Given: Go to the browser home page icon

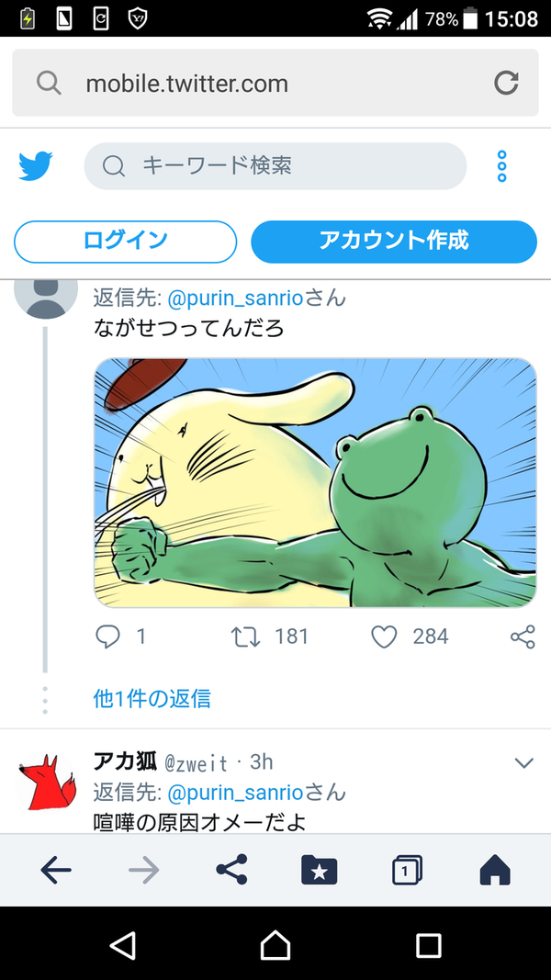Looking at the screenshot, I should point(495,870).
